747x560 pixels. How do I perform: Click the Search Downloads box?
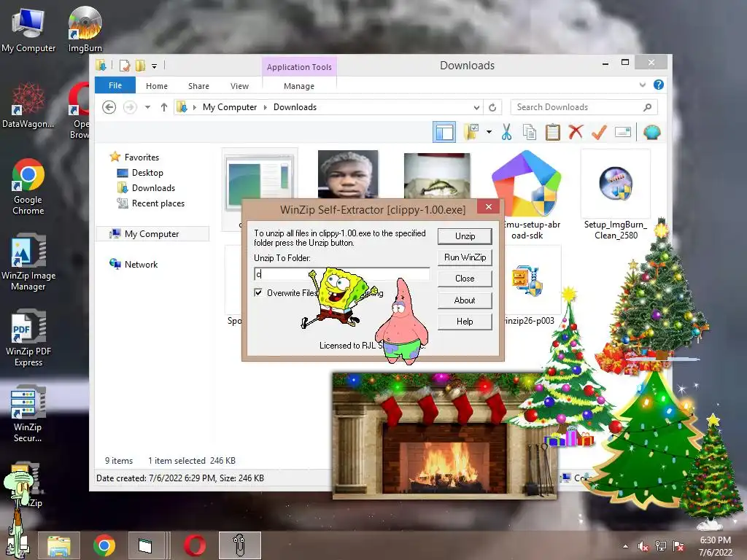pyautogui.click(x=584, y=108)
